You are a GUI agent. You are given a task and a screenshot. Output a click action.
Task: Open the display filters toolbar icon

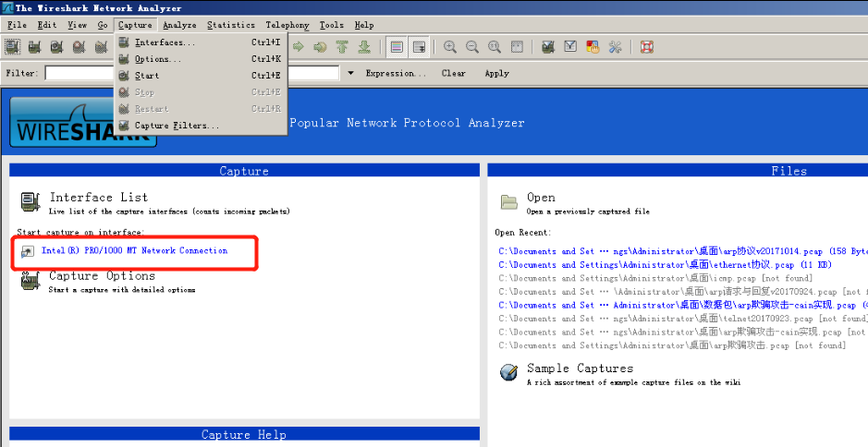pos(570,47)
